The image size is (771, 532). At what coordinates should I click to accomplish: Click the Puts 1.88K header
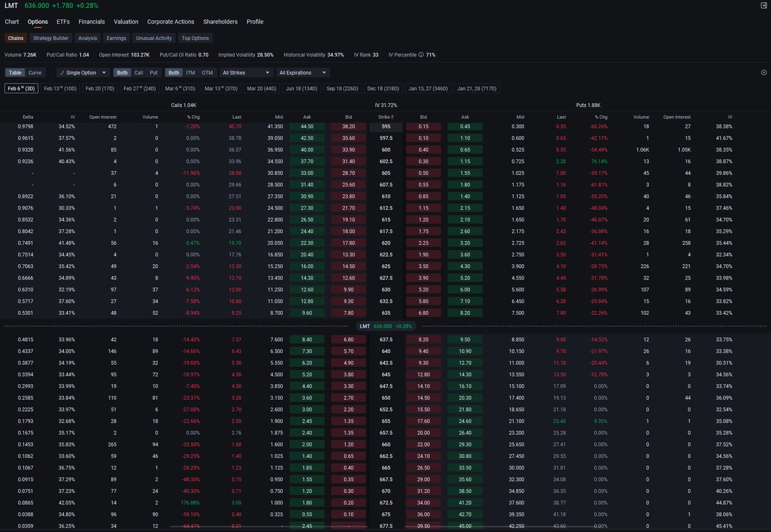click(588, 105)
